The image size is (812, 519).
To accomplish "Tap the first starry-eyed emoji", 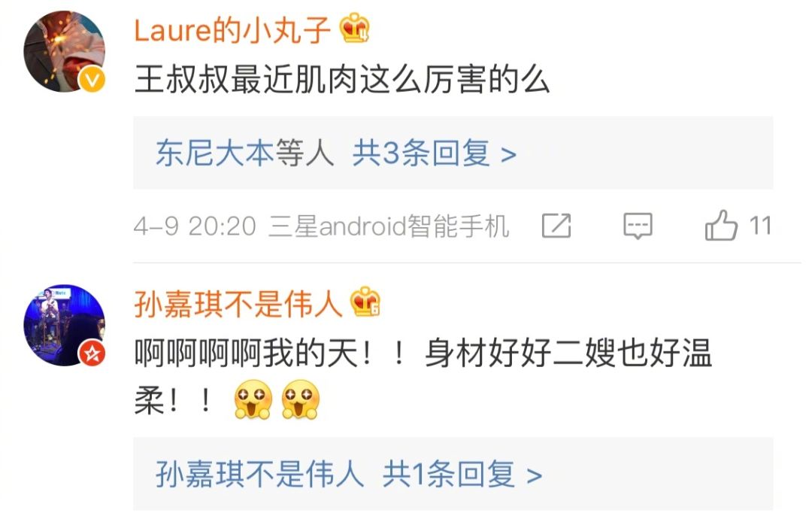I will [x=253, y=399].
